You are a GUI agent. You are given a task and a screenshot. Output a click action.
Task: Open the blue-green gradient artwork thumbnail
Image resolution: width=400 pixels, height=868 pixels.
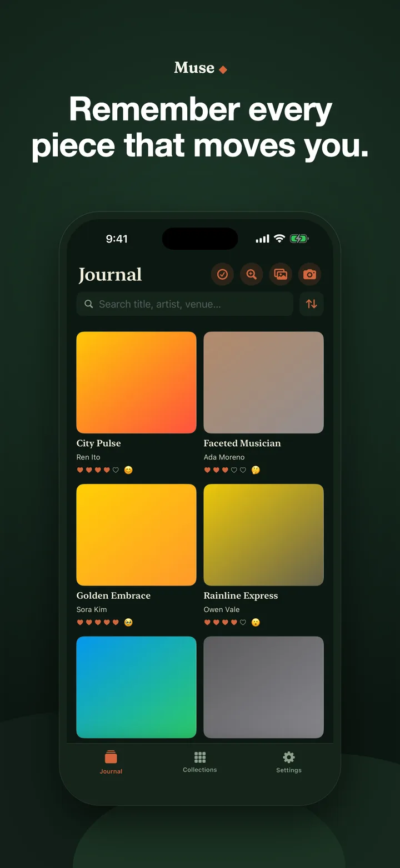[x=136, y=687]
